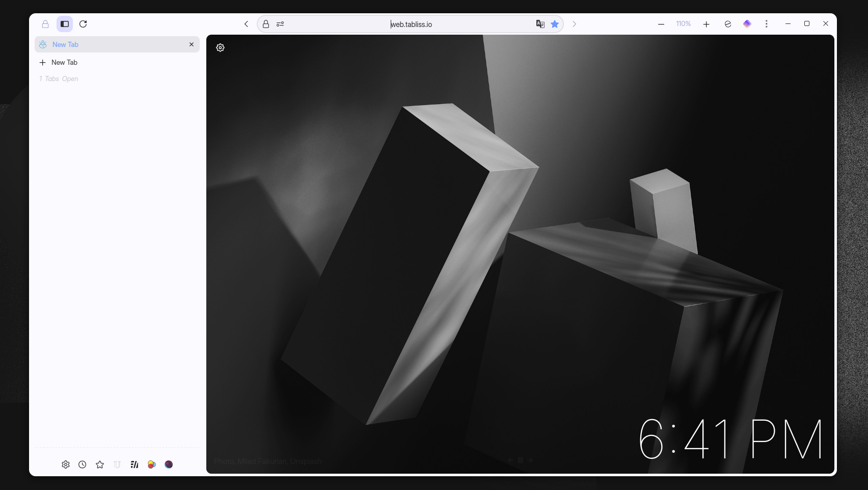Viewport: 868px width, 490px height.
Task: Open the three-dot browser menu
Action: [x=766, y=24]
